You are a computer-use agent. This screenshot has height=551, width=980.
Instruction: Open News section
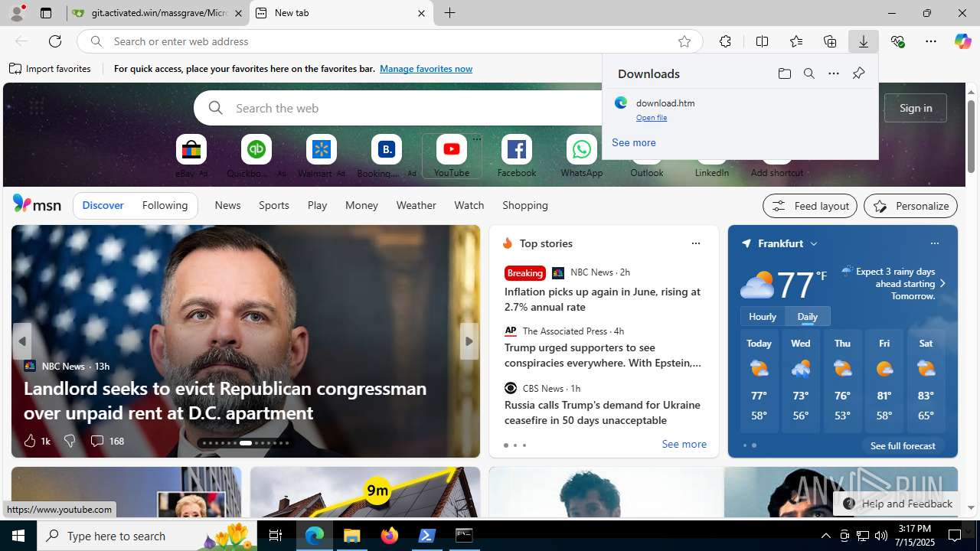227,205
